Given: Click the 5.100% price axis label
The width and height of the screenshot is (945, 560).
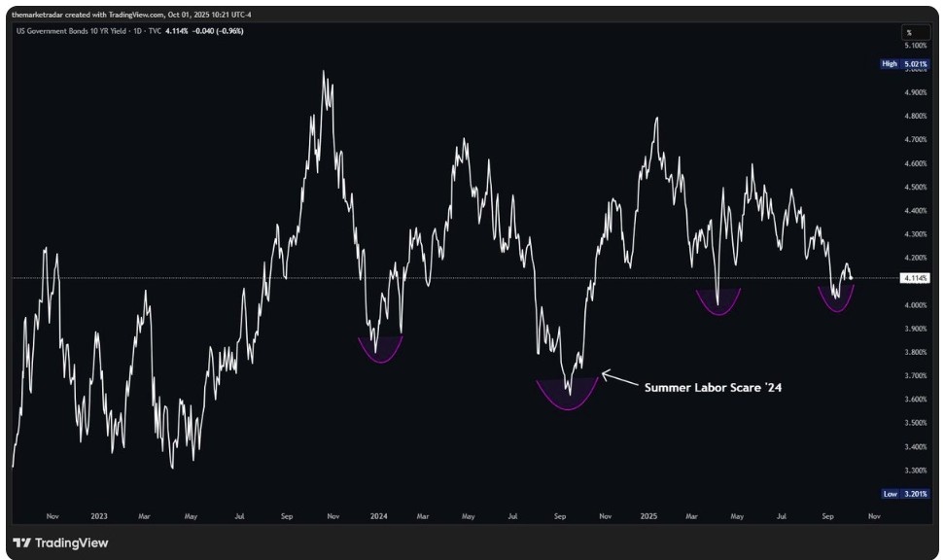Looking at the screenshot, I should point(916,46).
